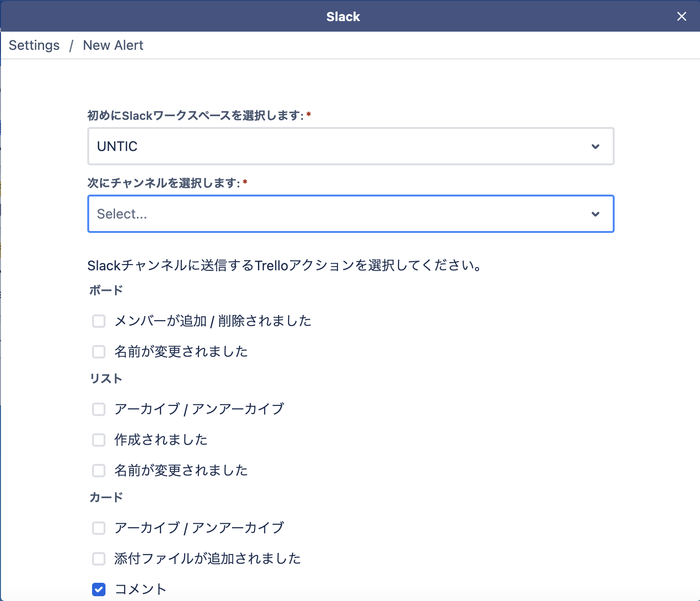Open the channel Select... dropdown

pos(351,214)
